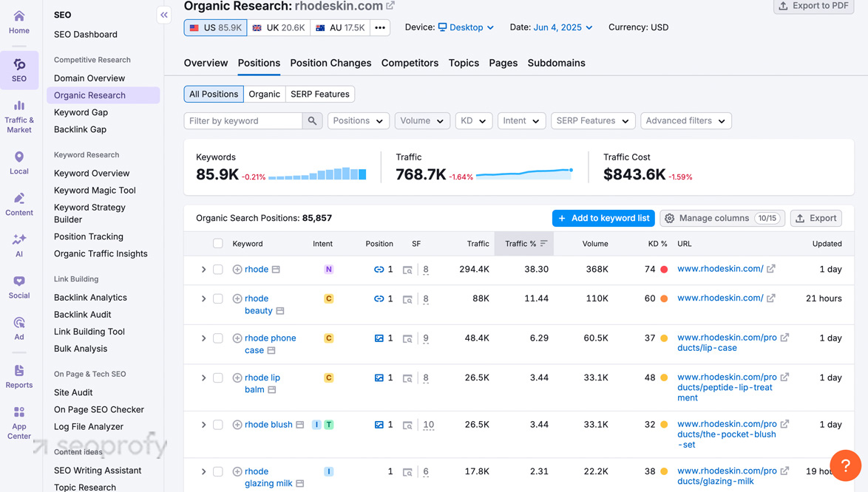Expand the 'rhode' keyword row details

click(203, 269)
